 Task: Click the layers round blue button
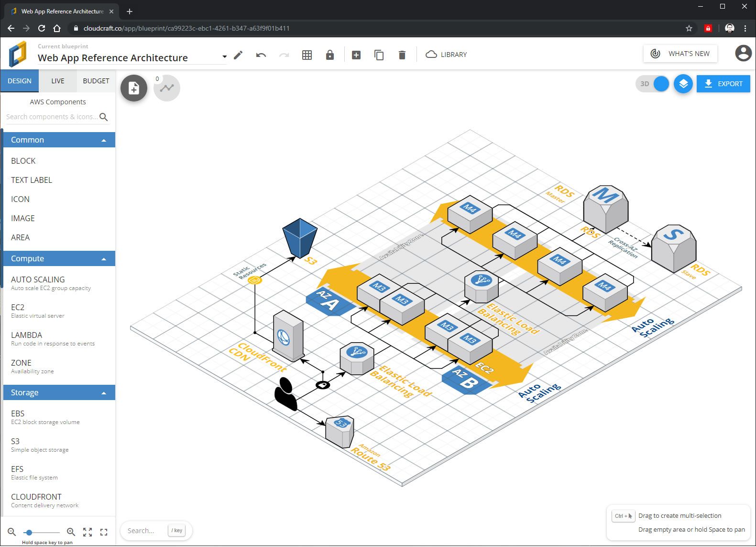(683, 84)
